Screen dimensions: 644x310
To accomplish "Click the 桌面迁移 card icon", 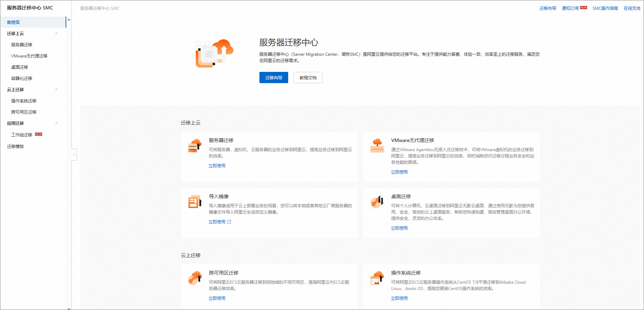I will coord(377,202).
